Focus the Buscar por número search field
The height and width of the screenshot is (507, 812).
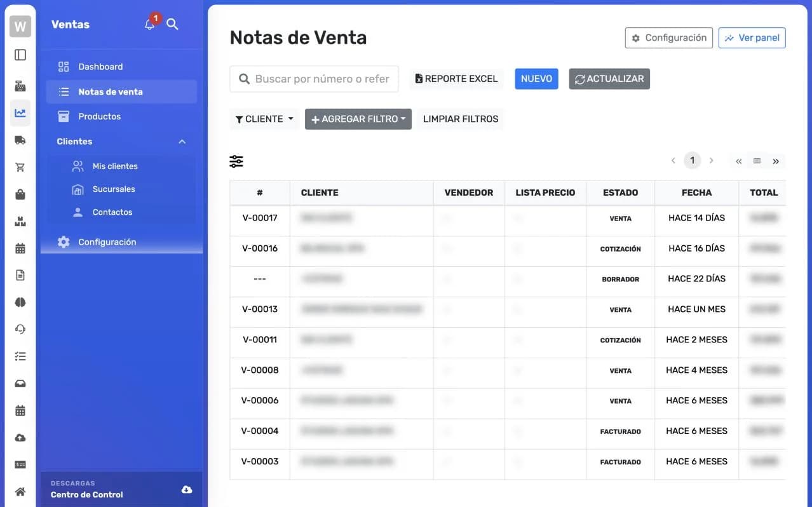tap(314, 79)
